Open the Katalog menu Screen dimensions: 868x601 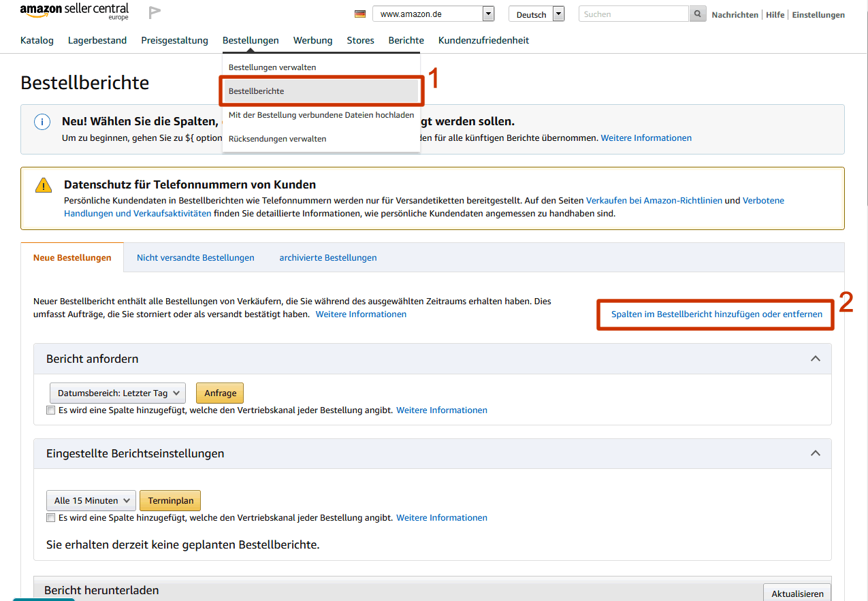point(37,40)
